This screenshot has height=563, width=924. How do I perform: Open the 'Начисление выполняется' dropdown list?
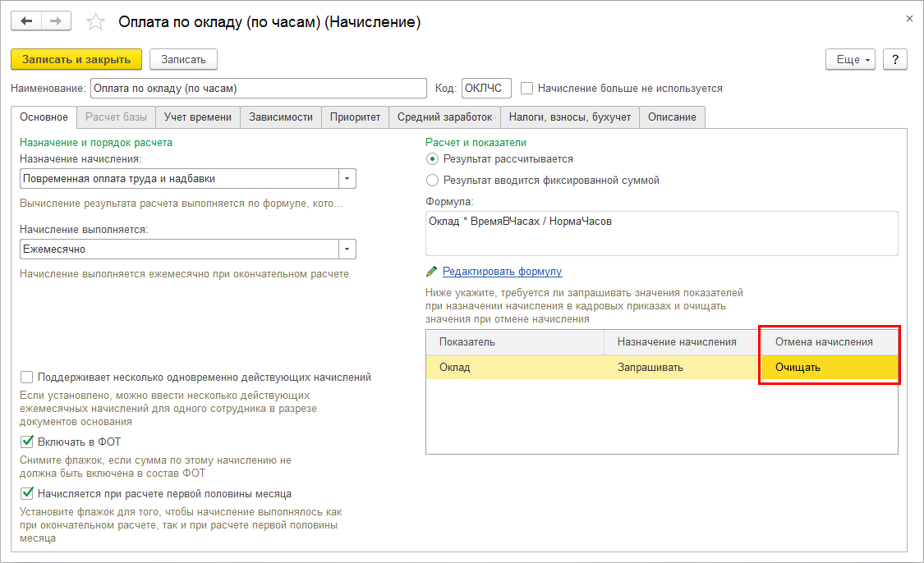pos(347,249)
